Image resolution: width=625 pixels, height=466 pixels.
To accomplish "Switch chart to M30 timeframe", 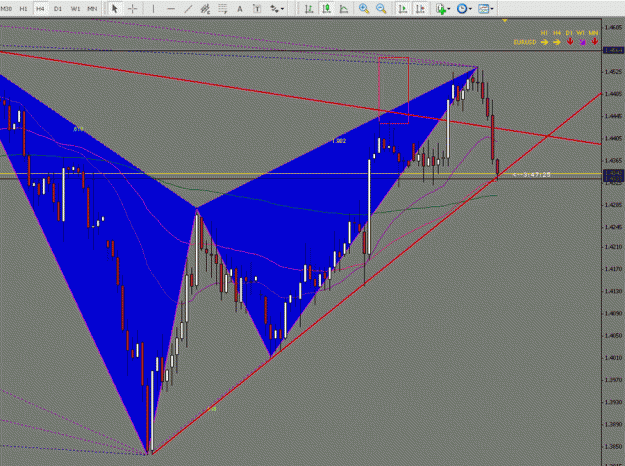I will [x=6, y=8].
